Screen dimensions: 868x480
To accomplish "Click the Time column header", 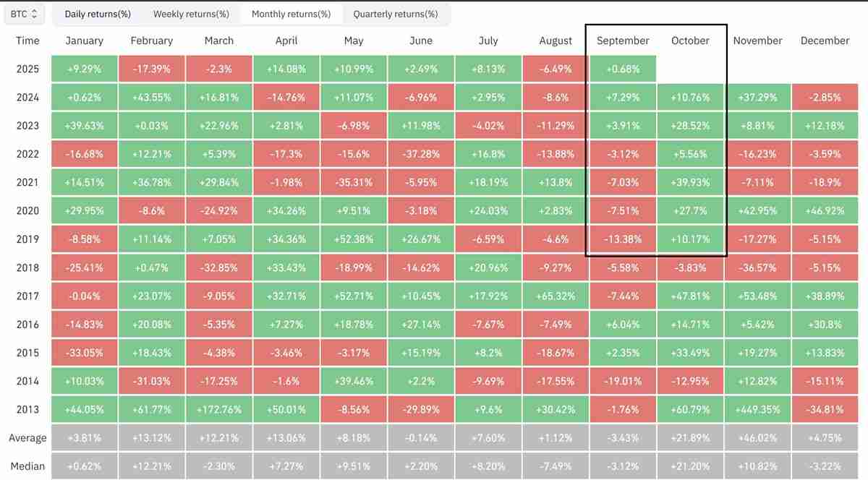I will [27, 40].
